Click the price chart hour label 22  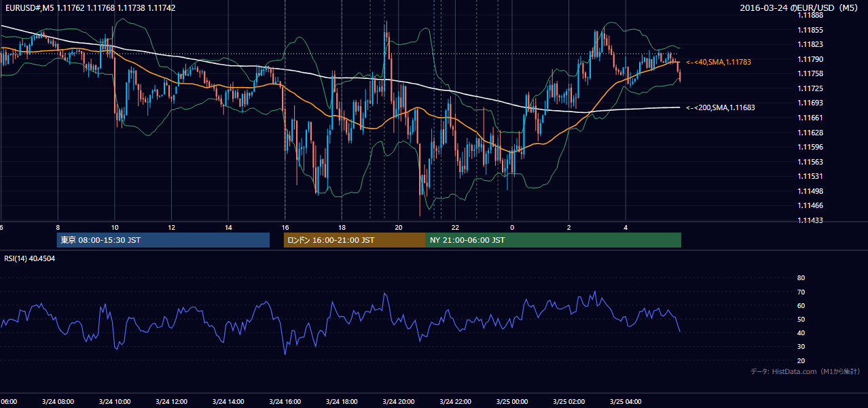[456, 228]
